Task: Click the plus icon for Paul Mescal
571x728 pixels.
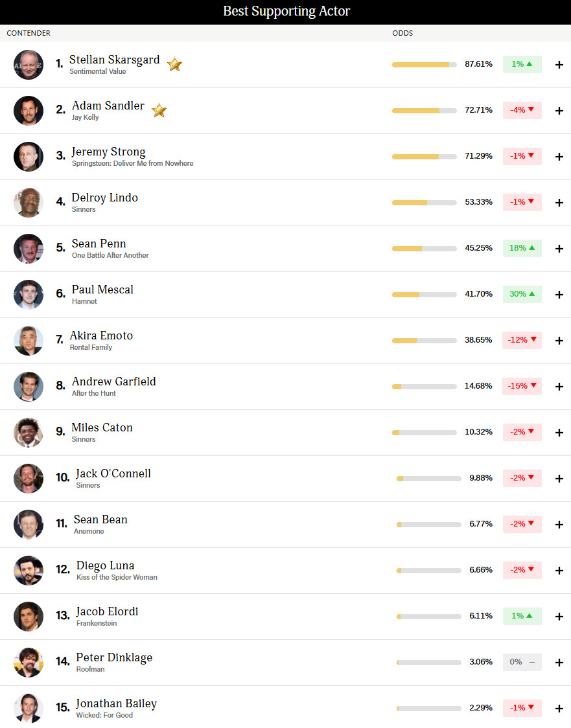Action: [x=559, y=295]
